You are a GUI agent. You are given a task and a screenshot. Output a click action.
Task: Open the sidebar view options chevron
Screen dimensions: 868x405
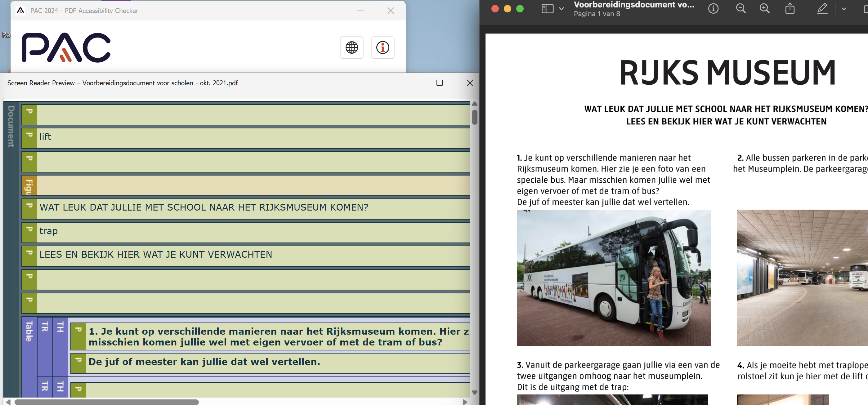tap(562, 9)
